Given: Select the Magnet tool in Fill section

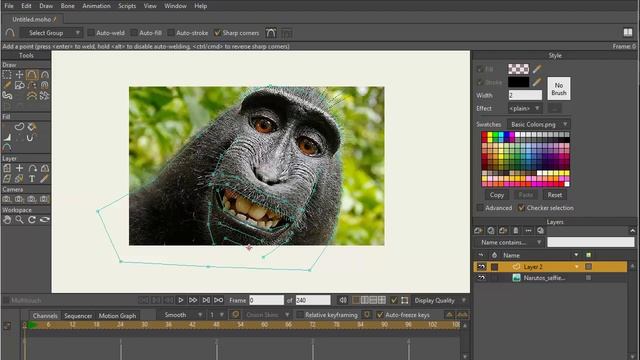Looking at the screenshot, I should tap(30, 138).
